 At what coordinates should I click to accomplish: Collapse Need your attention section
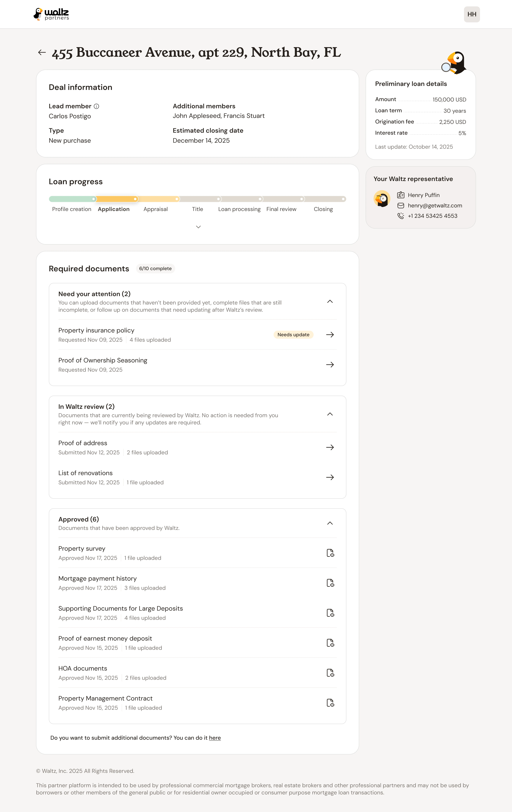pos(330,301)
